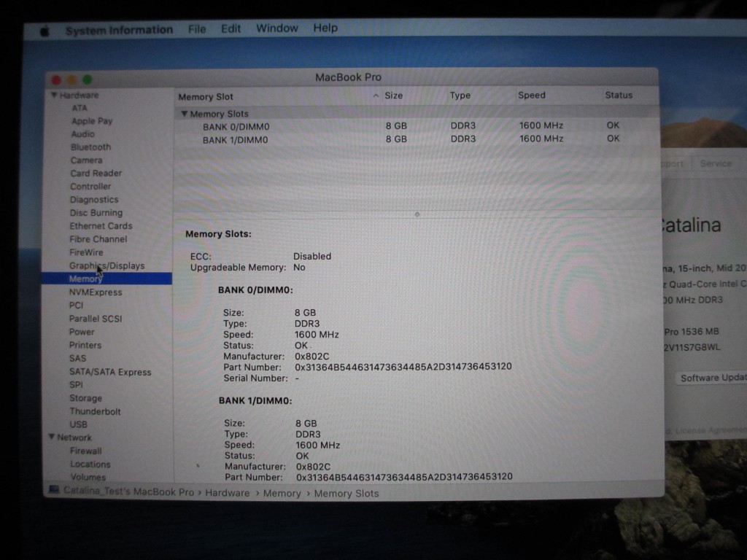Select Power in the sidebar
Viewport: 747px width, 560px height.
tap(82, 332)
